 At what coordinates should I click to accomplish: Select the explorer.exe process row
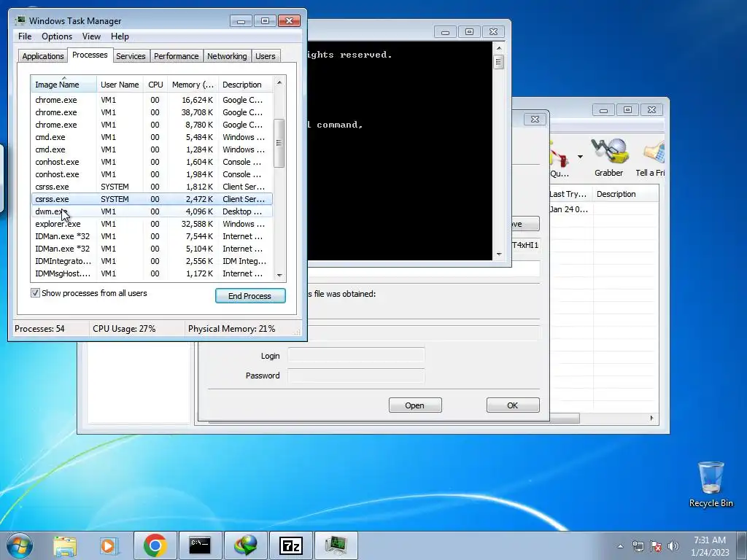pos(152,224)
